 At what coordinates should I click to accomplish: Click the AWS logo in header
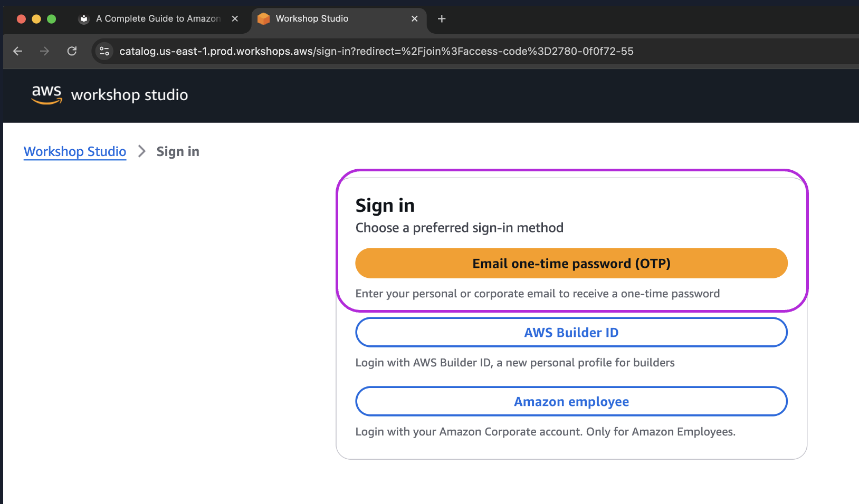click(46, 94)
